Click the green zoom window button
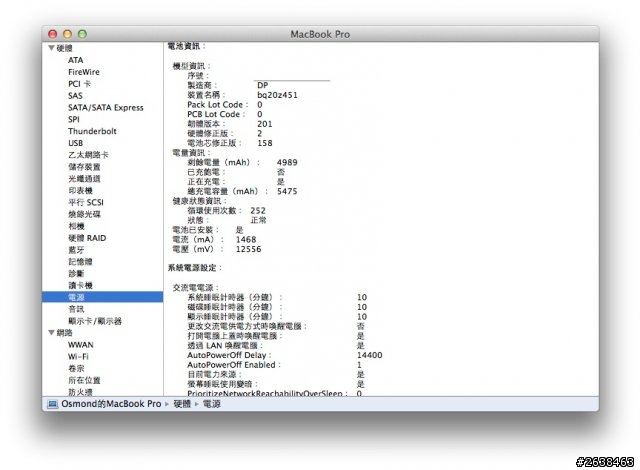Viewport: 640px width, 470px height. tap(82, 34)
